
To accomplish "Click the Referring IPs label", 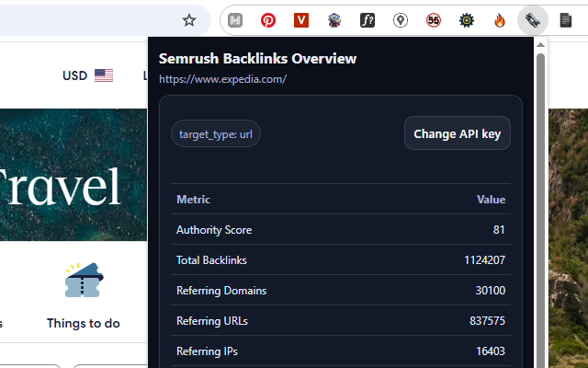I will [207, 351].
